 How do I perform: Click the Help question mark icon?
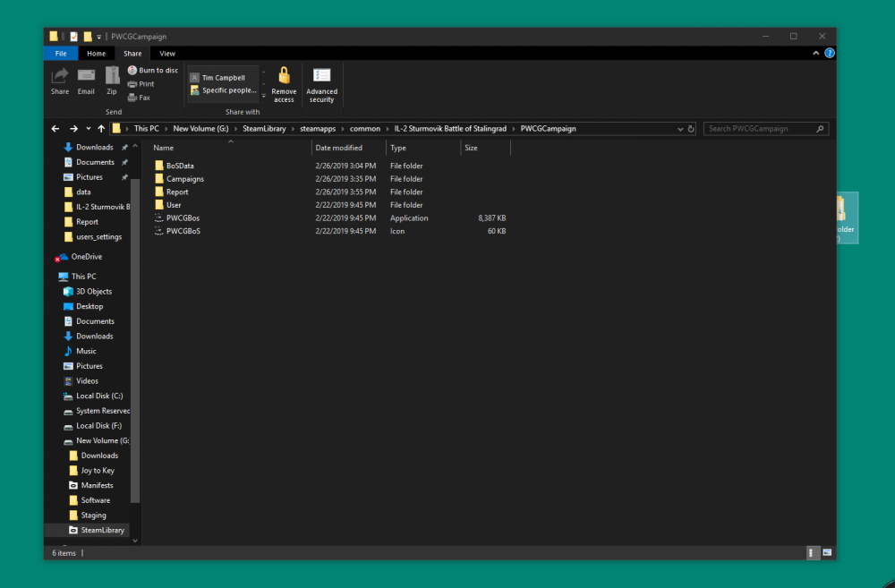[828, 54]
